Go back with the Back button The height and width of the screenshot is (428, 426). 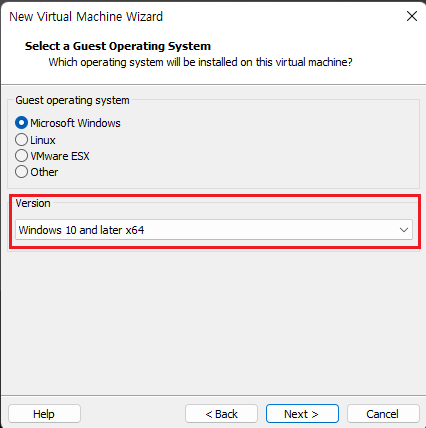221,414
